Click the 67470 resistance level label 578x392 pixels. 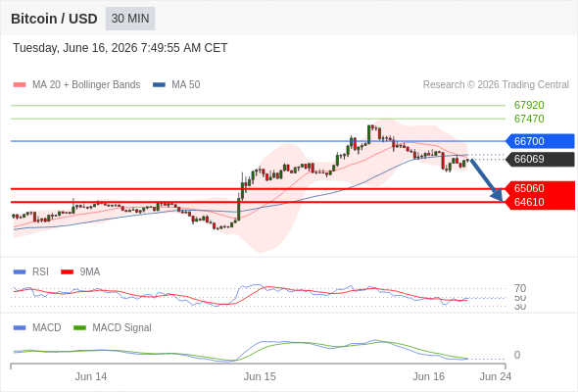[x=529, y=119]
